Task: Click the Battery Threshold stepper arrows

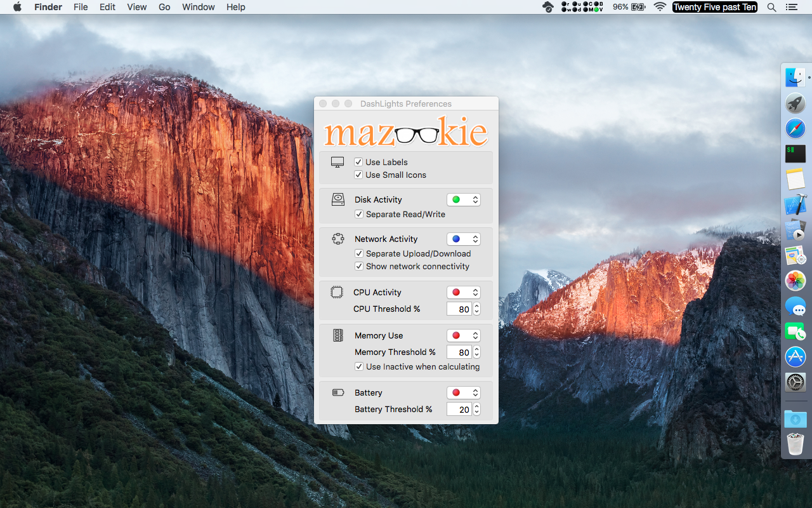Action: (476, 410)
